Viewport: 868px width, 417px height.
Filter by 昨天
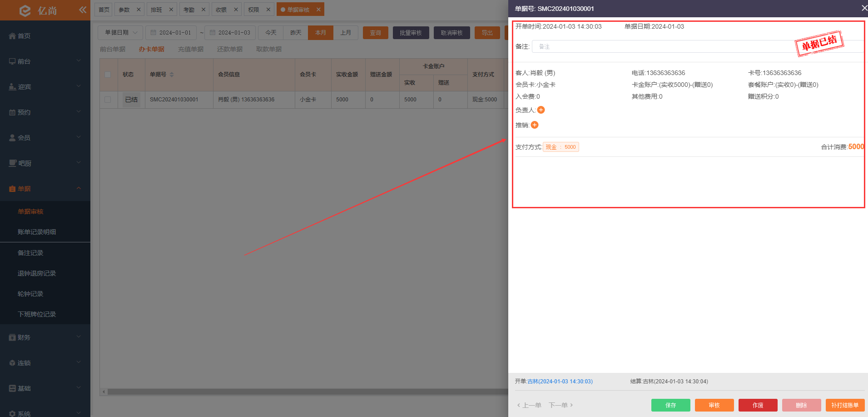[x=296, y=33]
